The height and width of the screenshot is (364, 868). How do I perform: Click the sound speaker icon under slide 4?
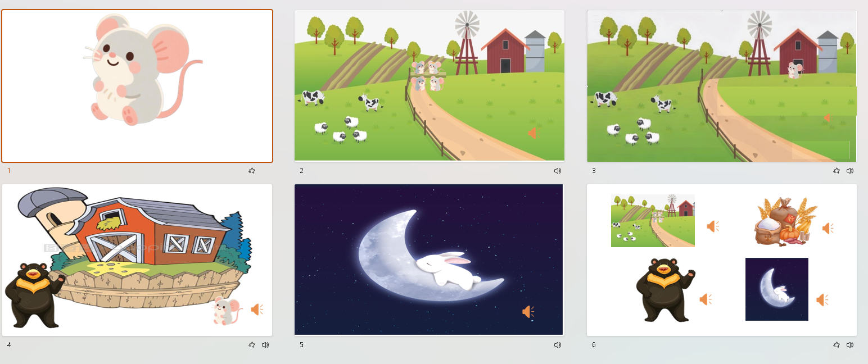265,345
